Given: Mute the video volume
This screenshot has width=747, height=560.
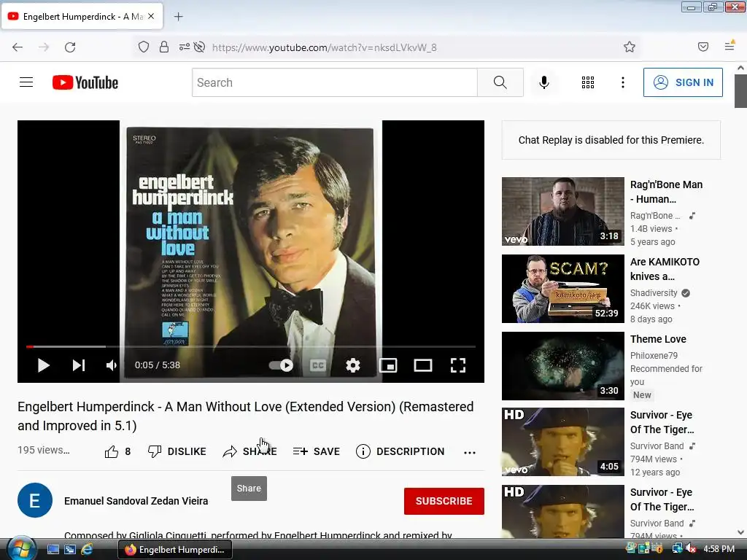Looking at the screenshot, I should 112,365.
